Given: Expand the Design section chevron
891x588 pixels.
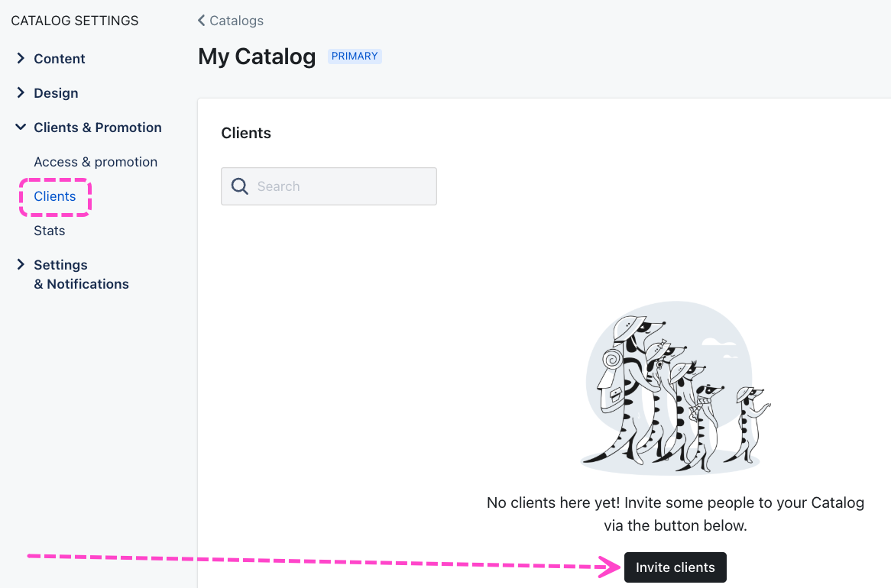Looking at the screenshot, I should point(21,93).
